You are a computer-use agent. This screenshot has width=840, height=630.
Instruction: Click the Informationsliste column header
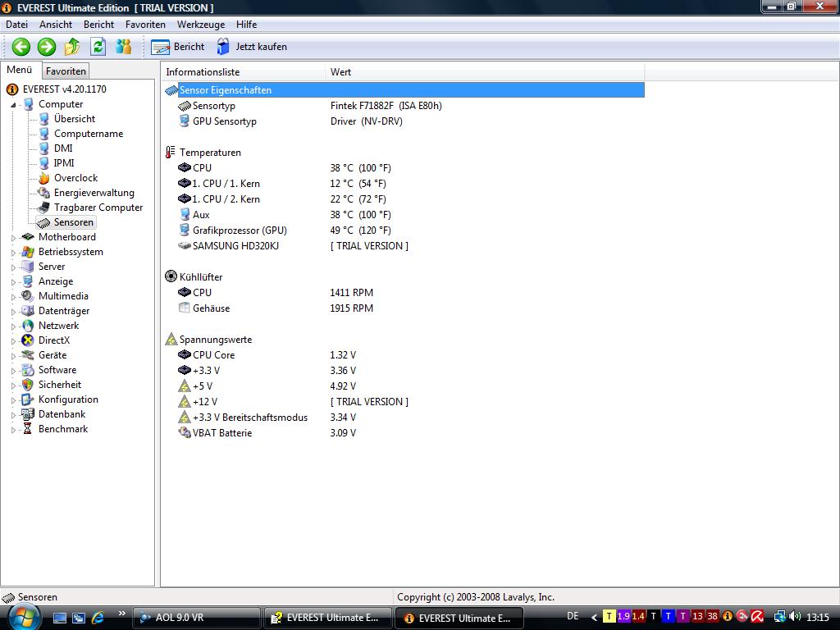pos(243,72)
